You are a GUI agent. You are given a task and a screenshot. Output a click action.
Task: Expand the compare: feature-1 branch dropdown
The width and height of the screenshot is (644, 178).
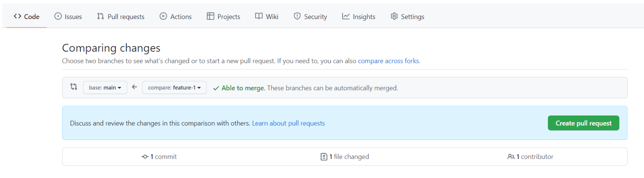[175, 87]
